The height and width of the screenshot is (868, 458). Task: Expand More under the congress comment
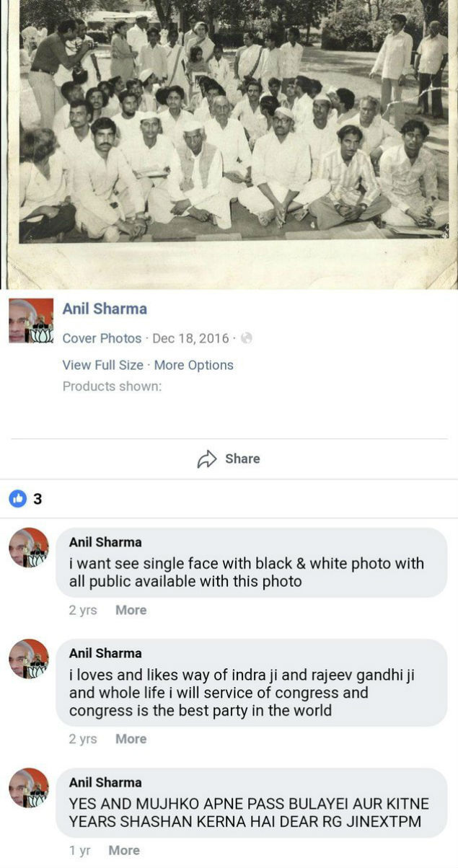[131, 739]
